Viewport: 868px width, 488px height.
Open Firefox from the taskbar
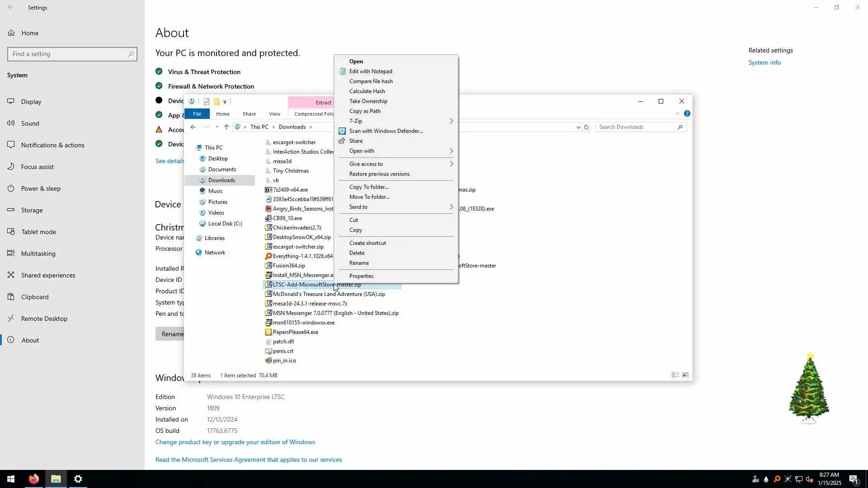(34, 479)
